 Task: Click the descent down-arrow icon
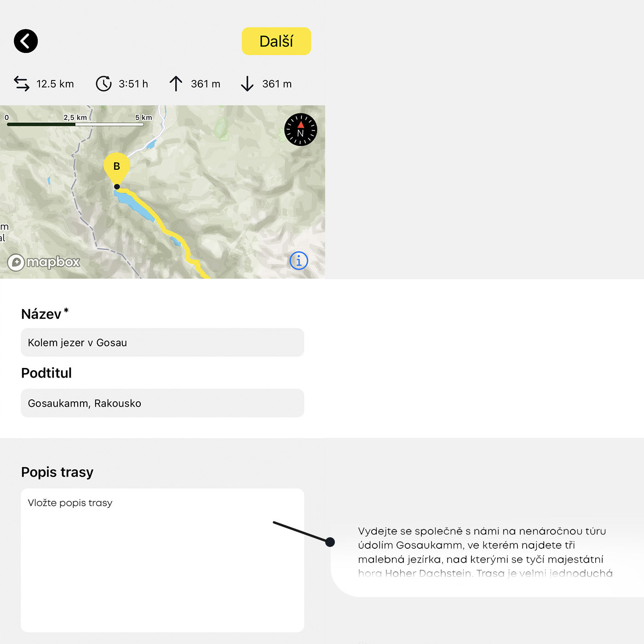[x=247, y=84]
